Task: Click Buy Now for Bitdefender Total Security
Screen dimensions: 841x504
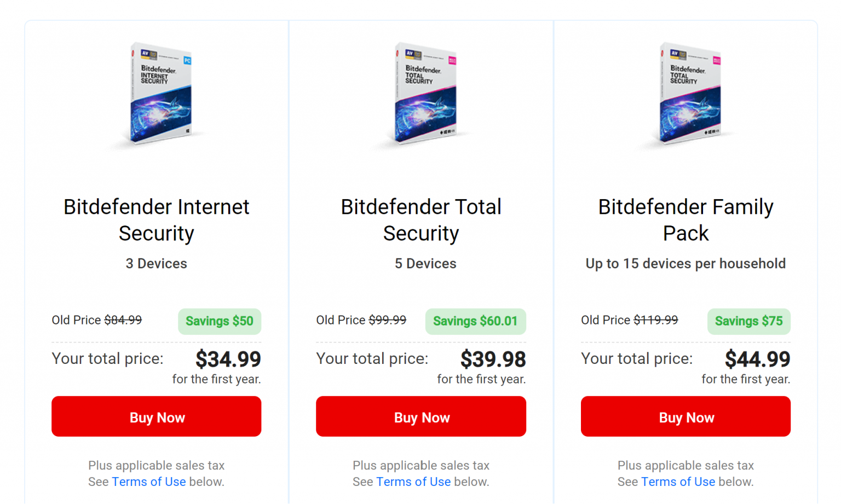Action: pyautogui.click(x=420, y=416)
